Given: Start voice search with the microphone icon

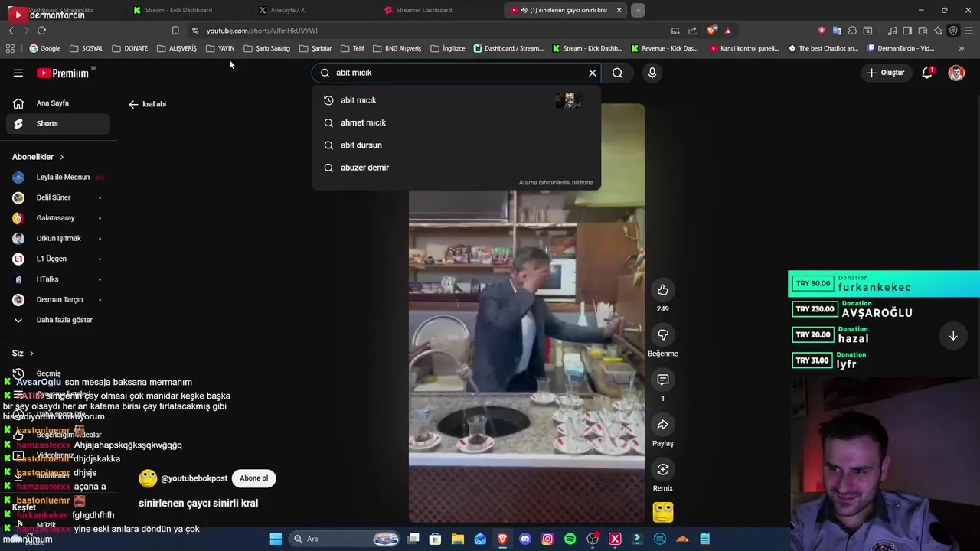Looking at the screenshot, I should (x=652, y=73).
